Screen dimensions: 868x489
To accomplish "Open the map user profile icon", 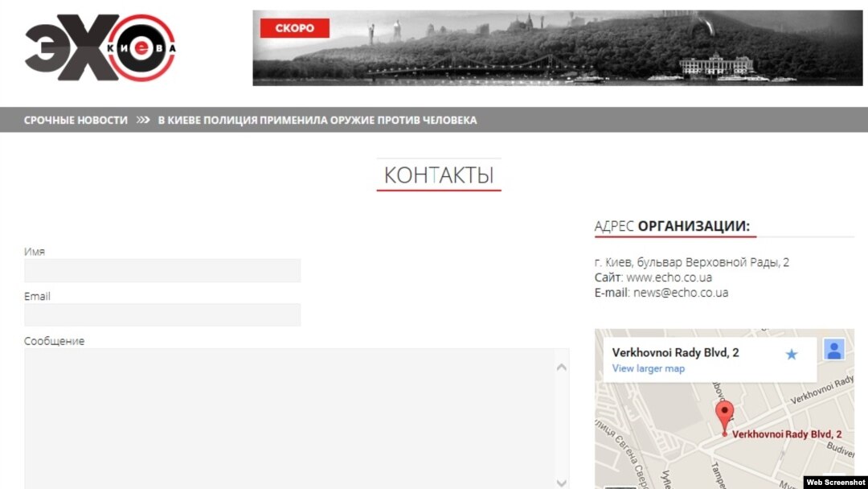I will [x=834, y=350].
